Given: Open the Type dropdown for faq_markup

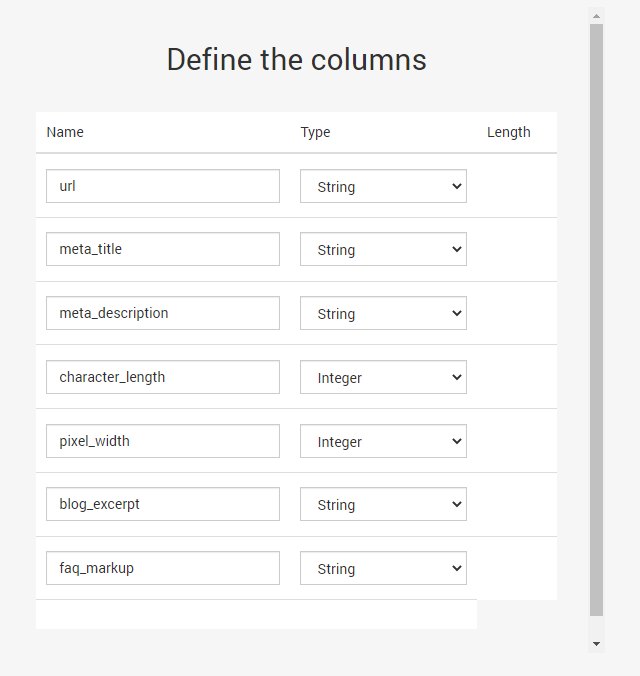Looking at the screenshot, I should click(383, 568).
